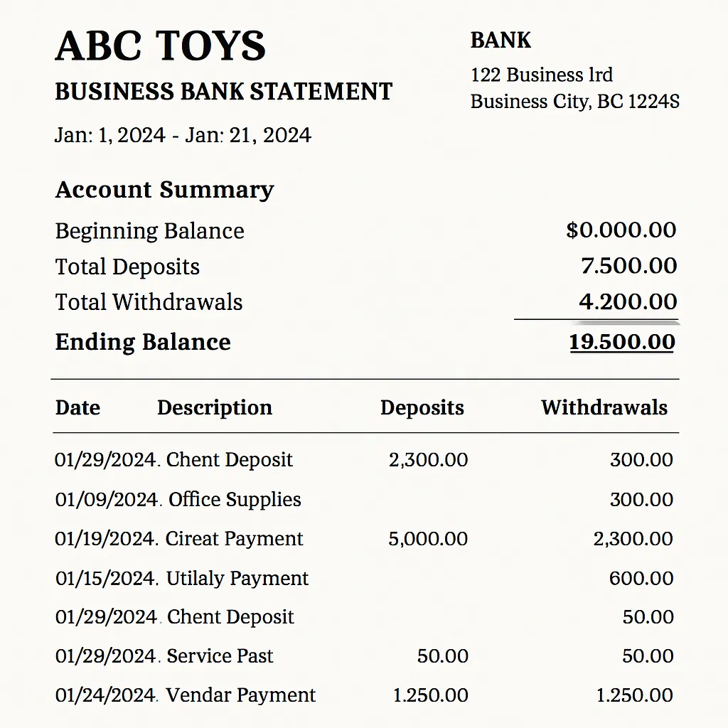Image resolution: width=728 pixels, height=728 pixels.
Task: Select the 122 Business lrd address line
Action: [x=541, y=75]
